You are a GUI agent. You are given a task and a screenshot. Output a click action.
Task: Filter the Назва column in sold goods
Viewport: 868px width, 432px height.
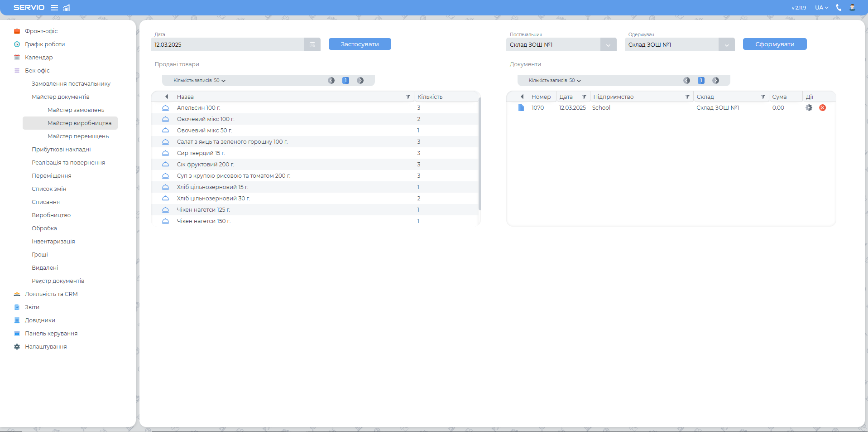click(x=408, y=97)
